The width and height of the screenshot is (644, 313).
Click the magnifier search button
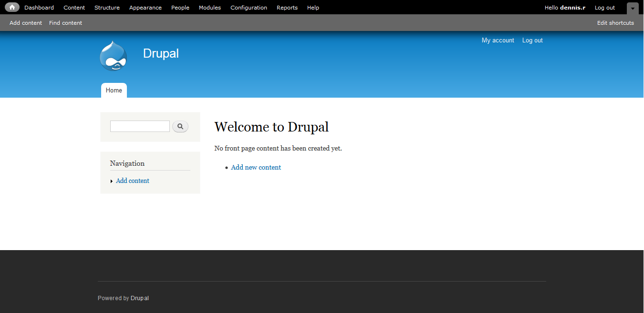coord(180,127)
